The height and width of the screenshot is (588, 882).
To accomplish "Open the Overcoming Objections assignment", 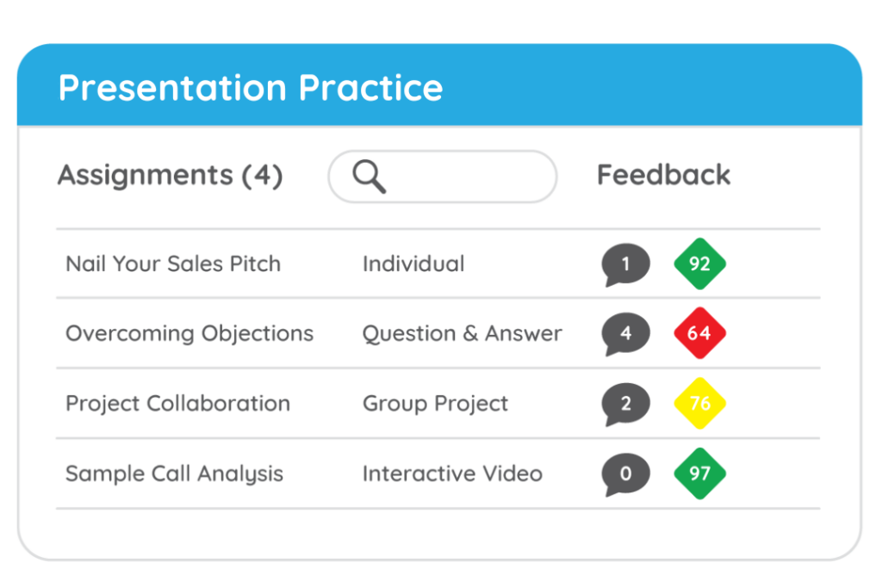I will pos(189,334).
